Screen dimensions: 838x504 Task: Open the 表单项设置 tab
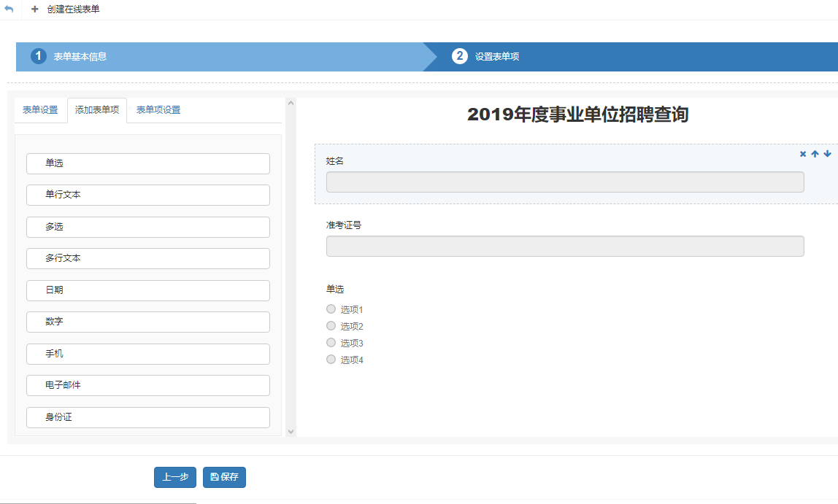158,110
